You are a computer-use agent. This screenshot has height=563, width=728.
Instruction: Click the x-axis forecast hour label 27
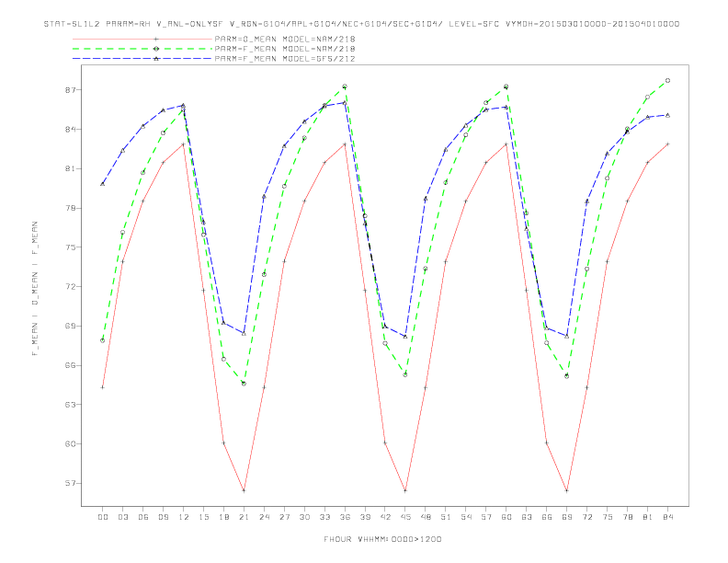click(x=284, y=517)
